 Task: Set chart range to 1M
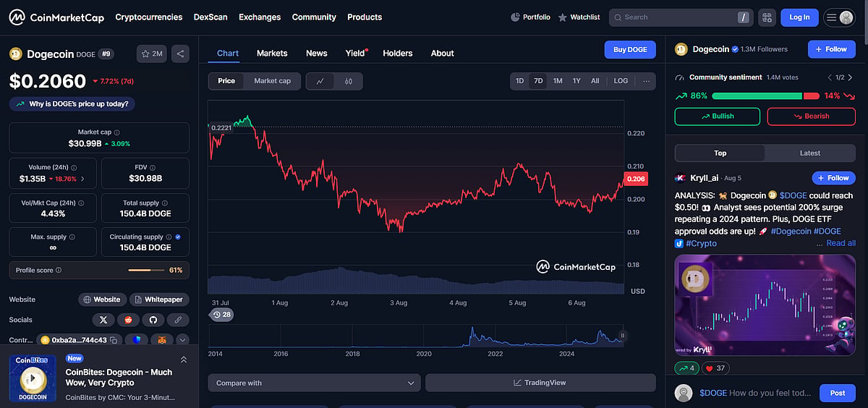[x=558, y=81]
